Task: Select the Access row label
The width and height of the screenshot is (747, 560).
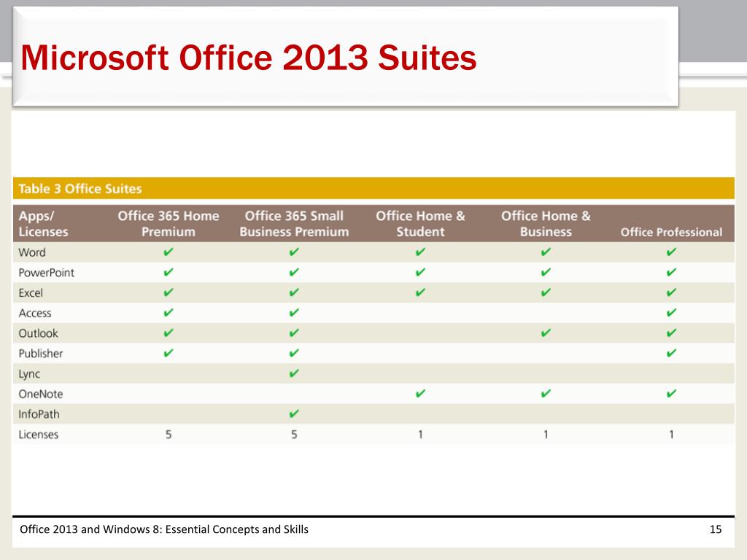Action: pyautogui.click(x=35, y=313)
